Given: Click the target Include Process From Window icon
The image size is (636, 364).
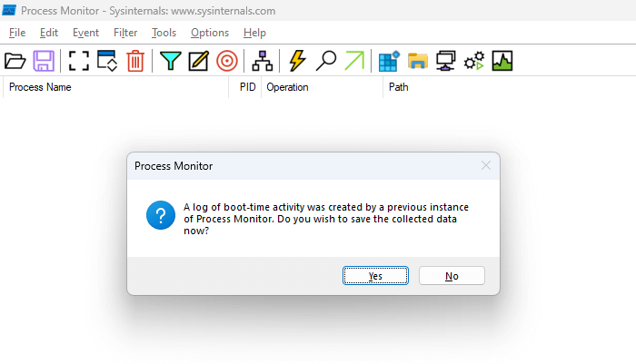Looking at the screenshot, I should click(x=227, y=61).
